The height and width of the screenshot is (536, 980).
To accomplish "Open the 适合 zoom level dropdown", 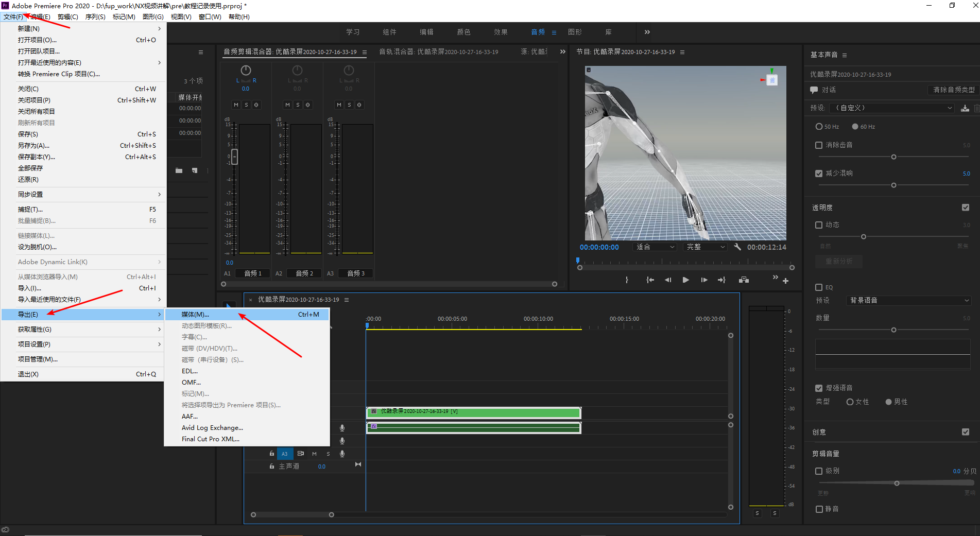I will click(655, 247).
